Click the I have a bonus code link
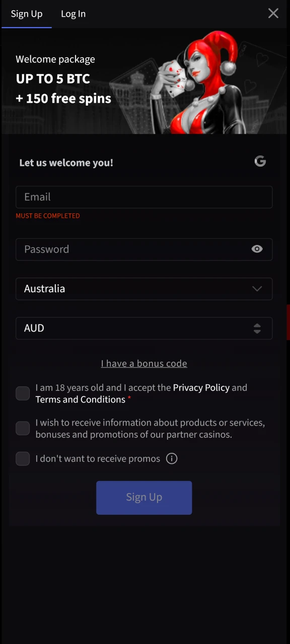290x644 pixels. click(144, 363)
